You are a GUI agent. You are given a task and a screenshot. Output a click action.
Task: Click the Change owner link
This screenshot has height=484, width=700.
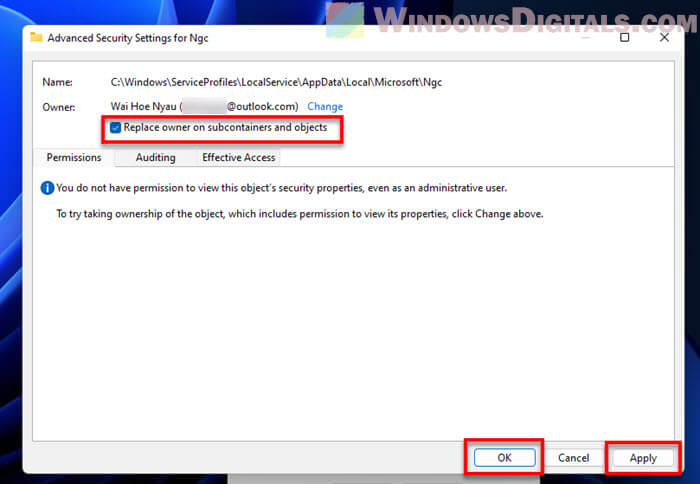[x=325, y=107]
